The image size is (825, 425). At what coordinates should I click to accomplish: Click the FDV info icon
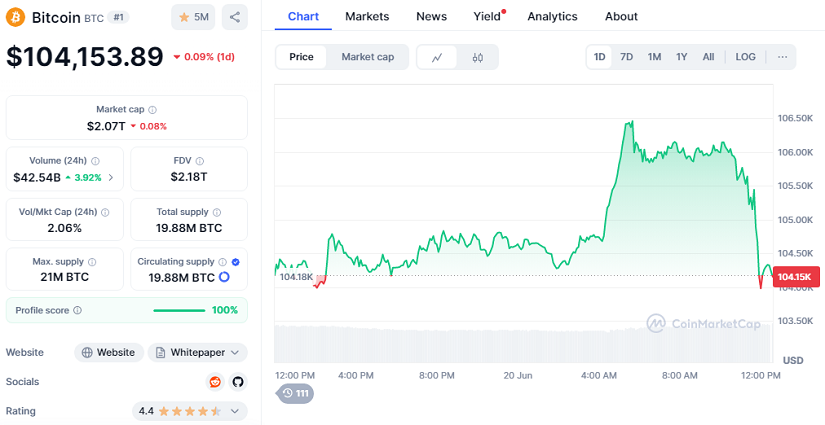[199, 161]
